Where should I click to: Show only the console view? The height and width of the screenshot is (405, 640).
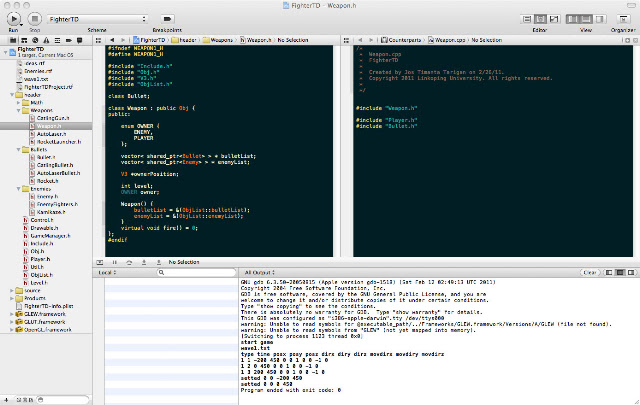coord(631,272)
